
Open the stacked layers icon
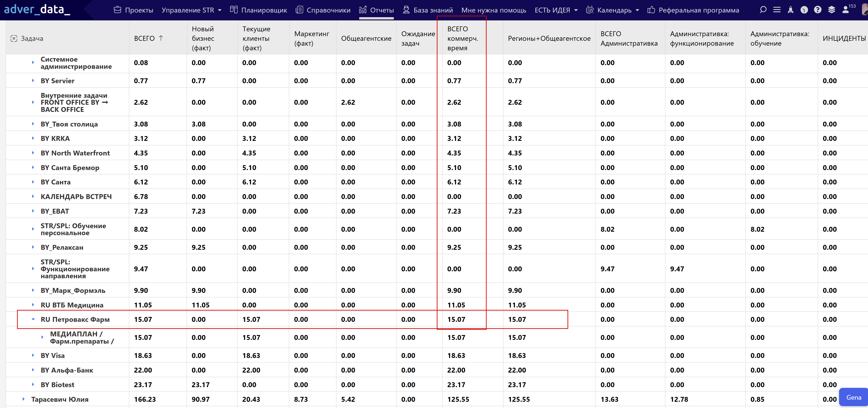pos(831,10)
